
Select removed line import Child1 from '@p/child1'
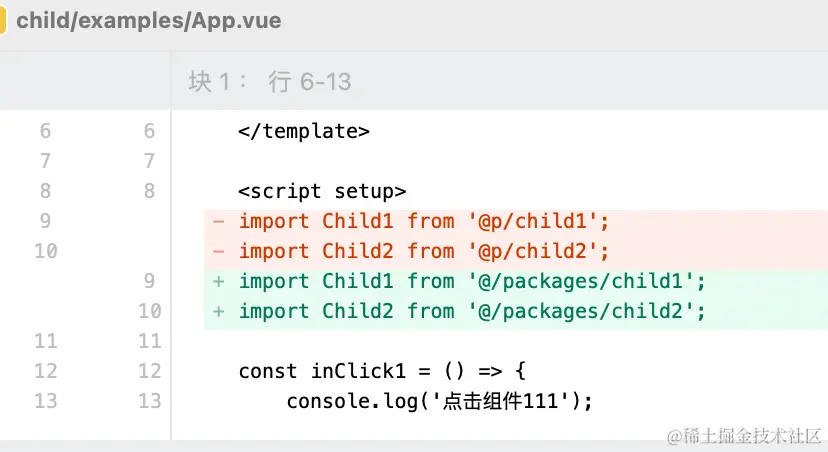(x=424, y=221)
